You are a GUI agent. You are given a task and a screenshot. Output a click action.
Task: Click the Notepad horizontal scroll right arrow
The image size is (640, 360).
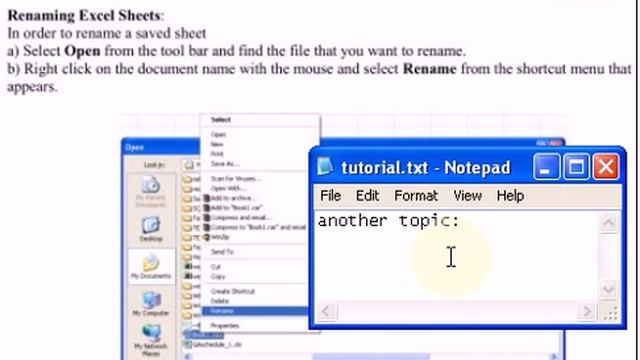pyautogui.click(x=587, y=312)
